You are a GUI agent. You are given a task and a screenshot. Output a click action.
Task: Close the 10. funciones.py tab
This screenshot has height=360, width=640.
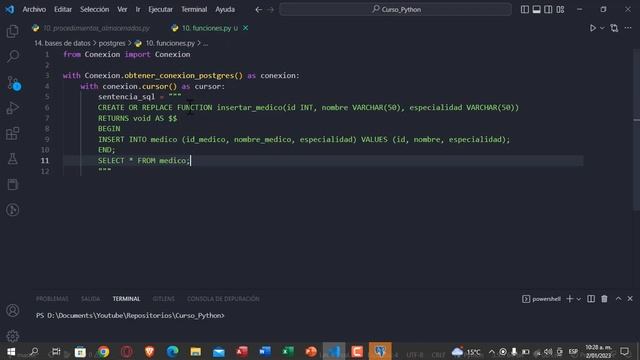(245, 28)
